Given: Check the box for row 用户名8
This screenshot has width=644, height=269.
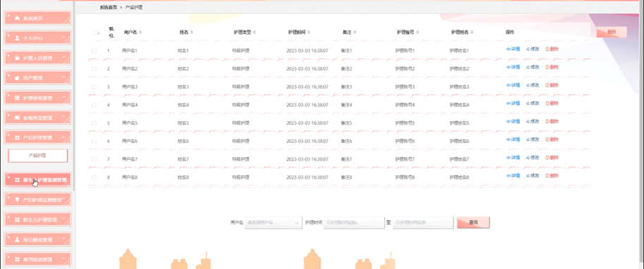Looking at the screenshot, I should tap(94, 177).
